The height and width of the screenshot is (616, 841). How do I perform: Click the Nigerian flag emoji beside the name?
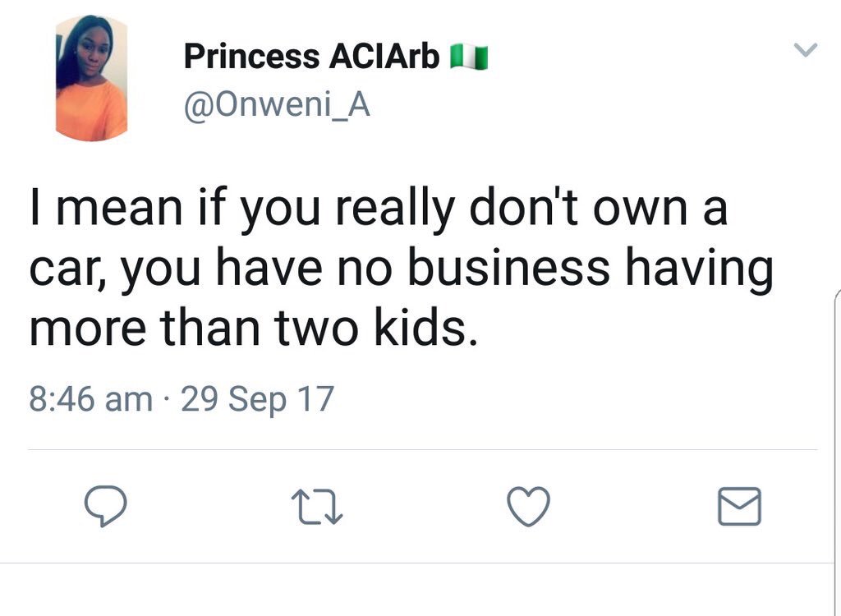point(469,57)
